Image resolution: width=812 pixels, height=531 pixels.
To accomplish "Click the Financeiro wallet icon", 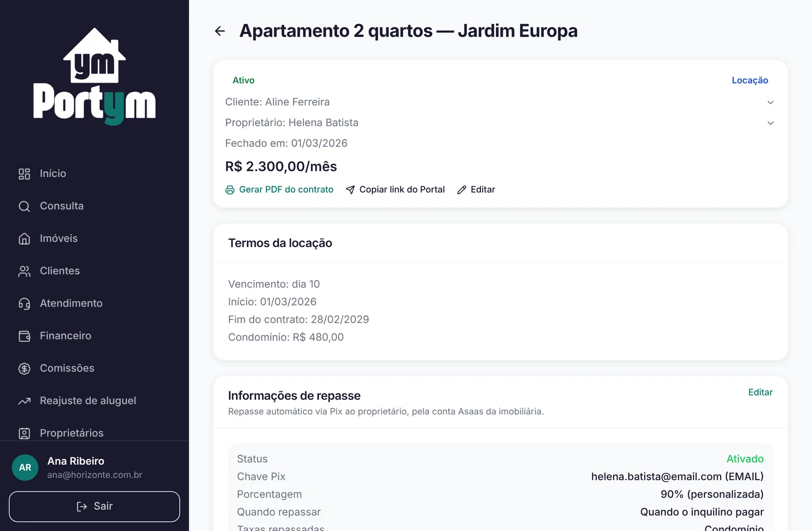I will pyautogui.click(x=24, y=336).
